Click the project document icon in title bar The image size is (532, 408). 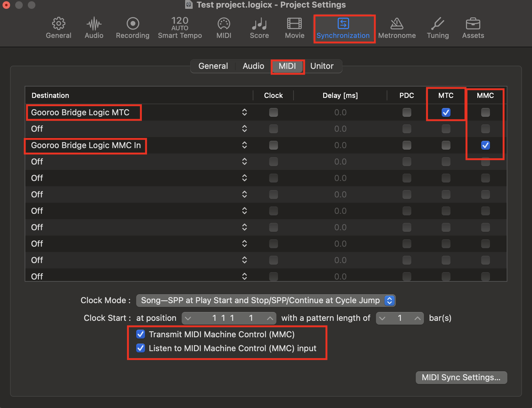click(189, 5)
